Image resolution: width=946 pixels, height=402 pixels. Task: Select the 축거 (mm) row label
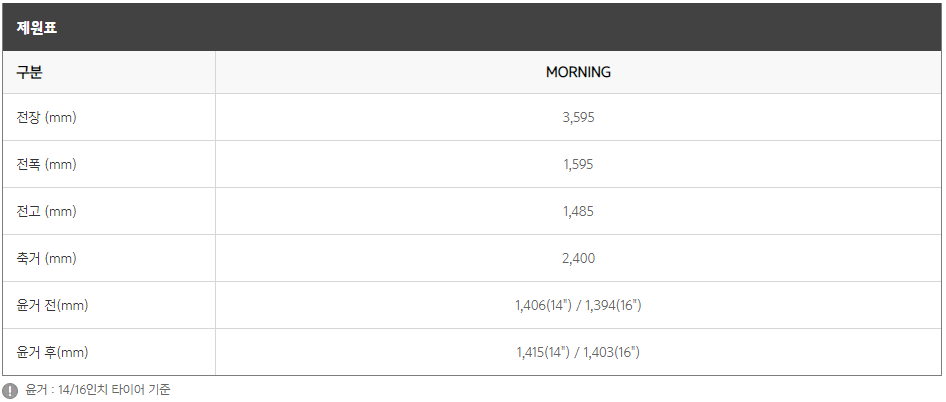click(x=46, y=259)
